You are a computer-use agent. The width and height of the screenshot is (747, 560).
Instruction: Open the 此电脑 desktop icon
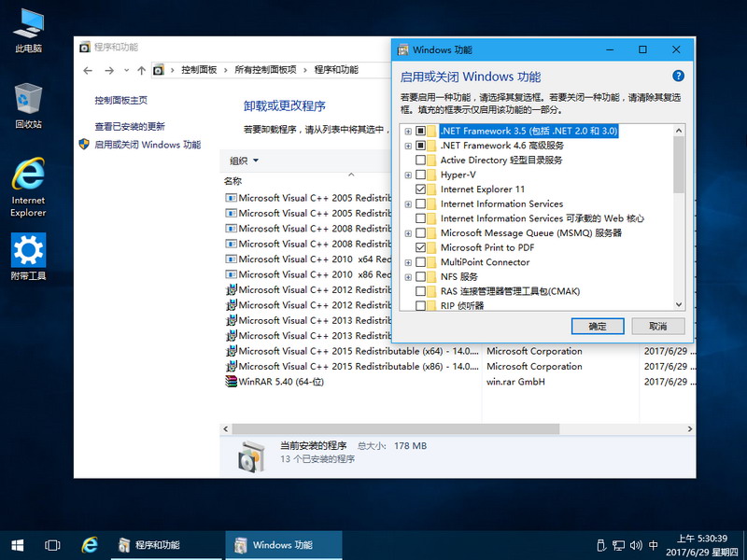coord(28,31)
